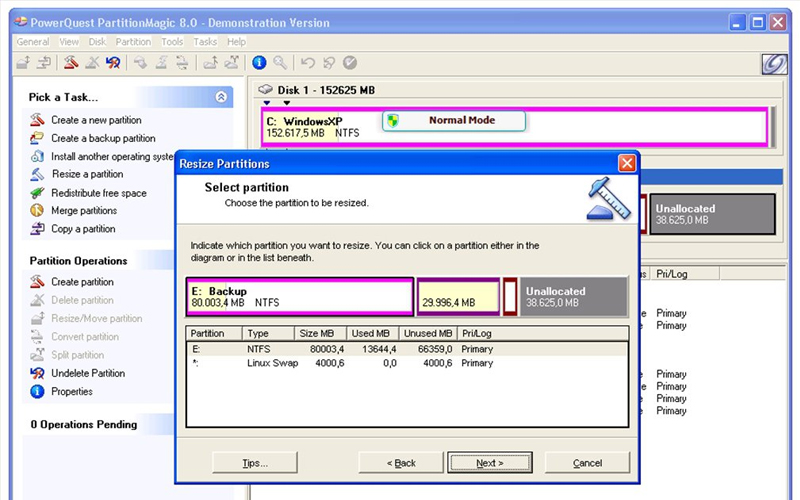
Task: Click the Copy partition toolbar icon
Action: pyautogui.click(x=44, y=63)
